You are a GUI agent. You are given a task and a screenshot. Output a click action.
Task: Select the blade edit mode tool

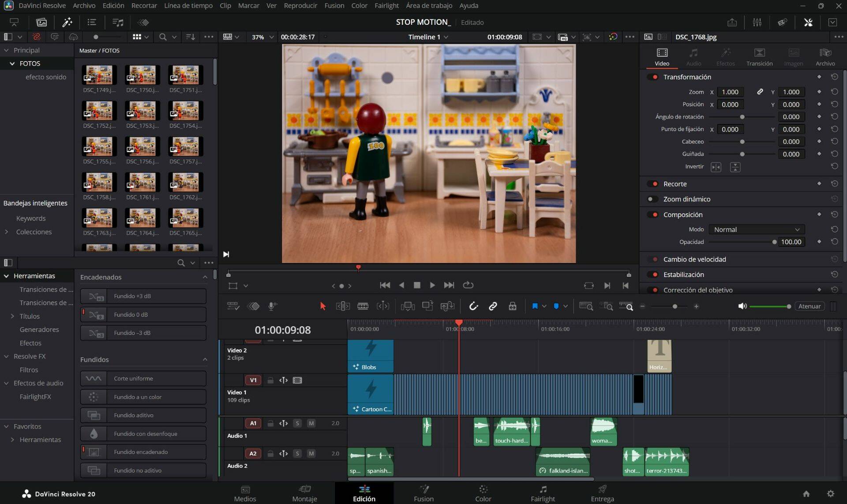(x=363, y=306)
